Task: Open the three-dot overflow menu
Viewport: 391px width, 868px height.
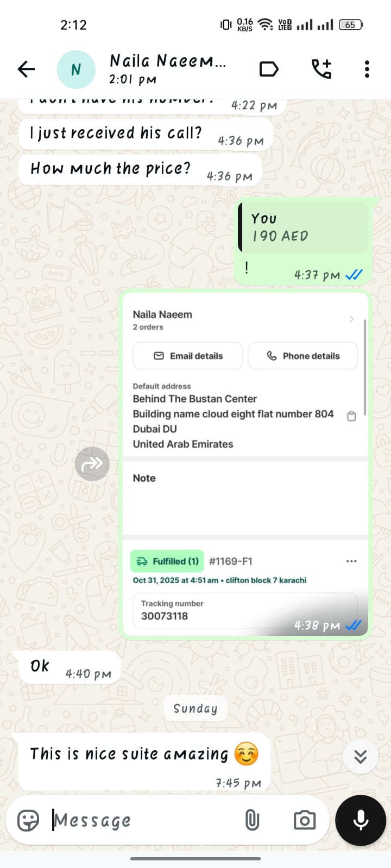Action: 367,69
